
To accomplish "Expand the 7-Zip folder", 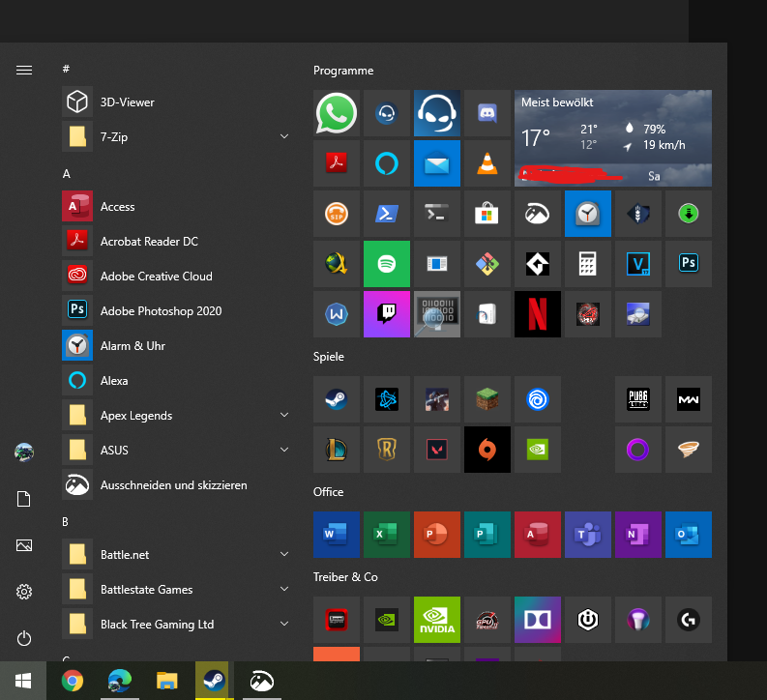I will (x=284, y=136).
